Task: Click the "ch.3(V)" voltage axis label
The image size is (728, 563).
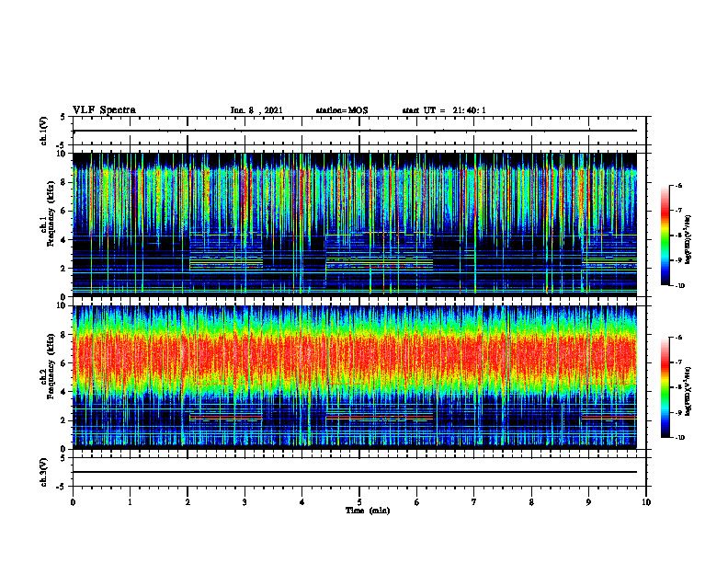Action: (x=44, y=472)
